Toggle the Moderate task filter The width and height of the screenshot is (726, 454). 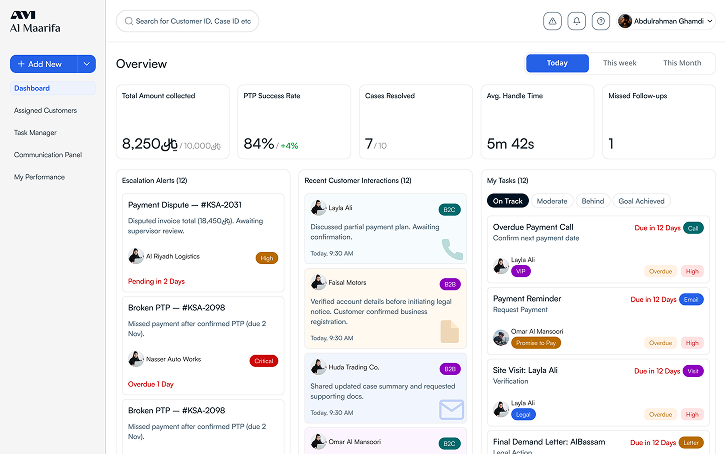tap(552, 201)
